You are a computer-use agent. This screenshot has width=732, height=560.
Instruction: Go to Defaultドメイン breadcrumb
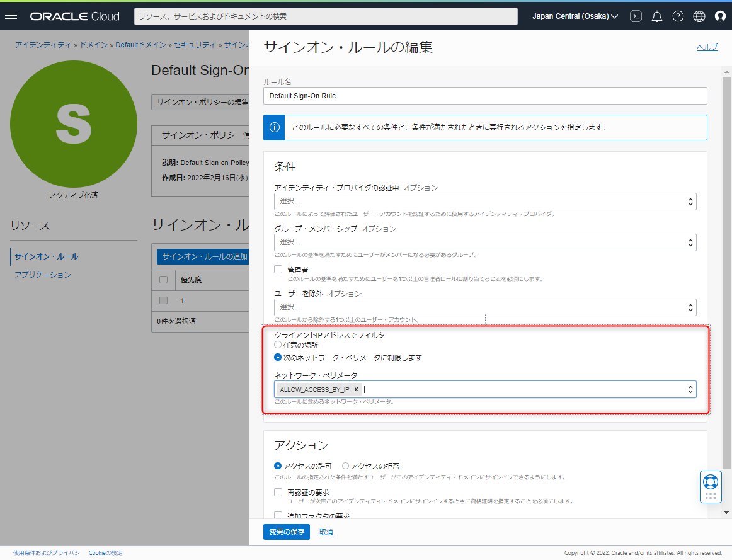pos(140,45)
